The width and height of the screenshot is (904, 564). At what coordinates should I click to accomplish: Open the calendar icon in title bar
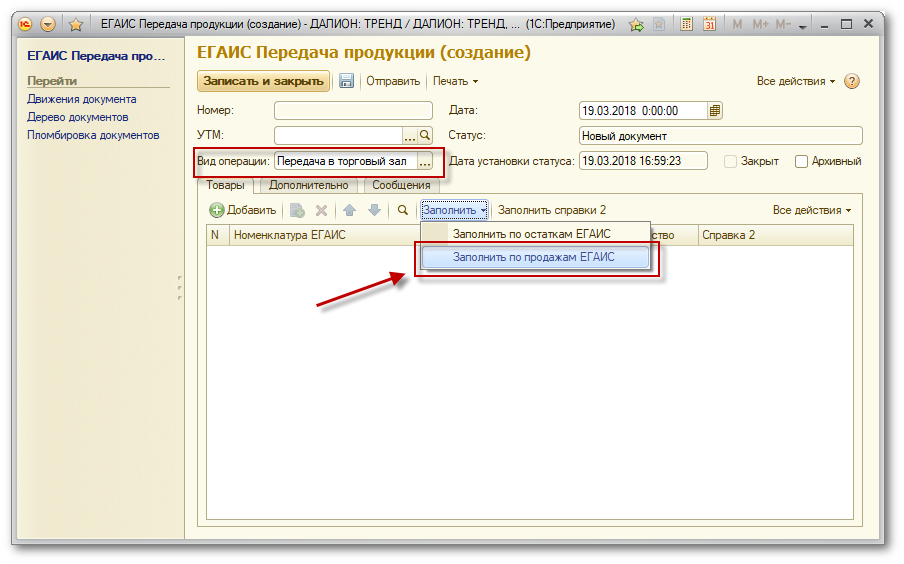[710, 24]
